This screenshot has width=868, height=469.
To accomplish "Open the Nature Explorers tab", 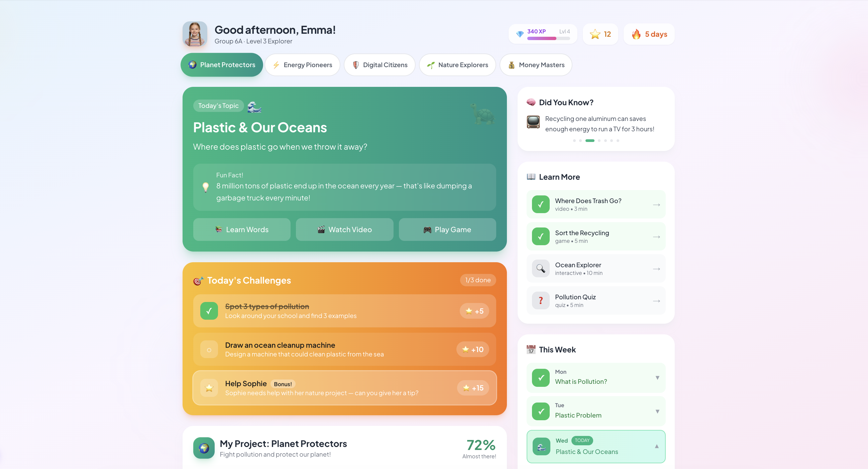I will pos(457,65).
